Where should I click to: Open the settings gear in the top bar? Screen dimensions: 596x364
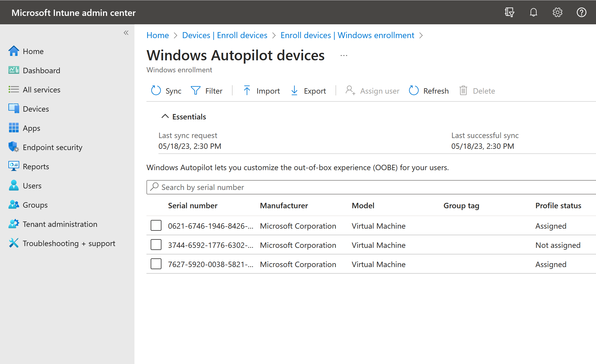click(557, 12)
